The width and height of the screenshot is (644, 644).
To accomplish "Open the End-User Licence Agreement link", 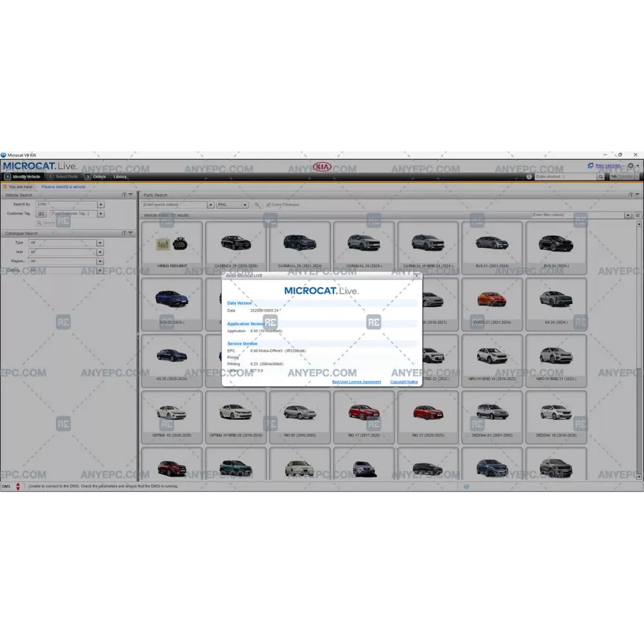I will click(356, 382).
